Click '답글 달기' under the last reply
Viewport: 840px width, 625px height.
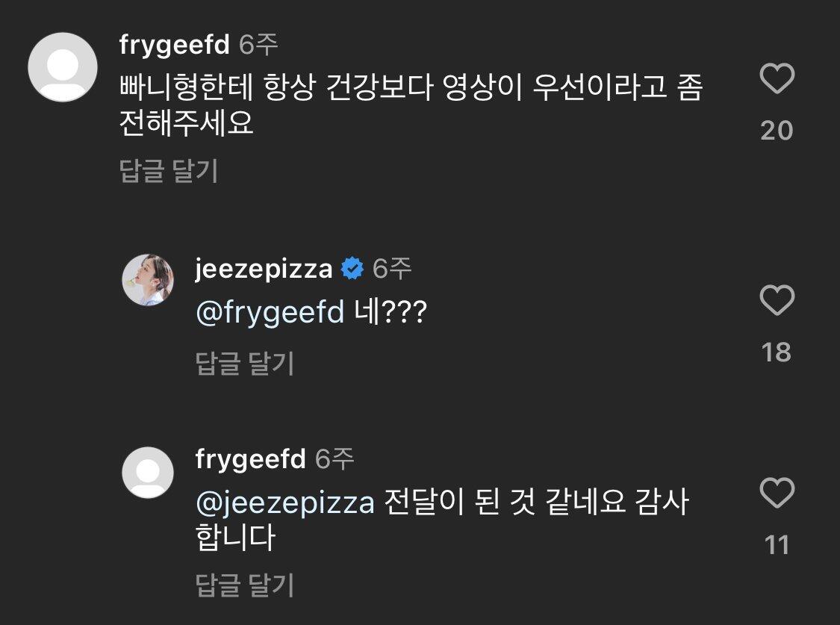pos(245,585)
